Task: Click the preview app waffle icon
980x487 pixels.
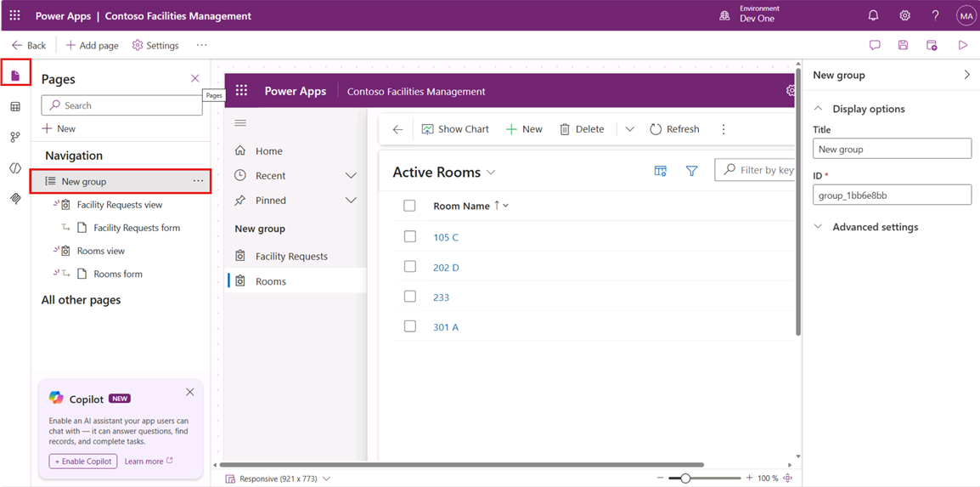Action: click(241, 91)
